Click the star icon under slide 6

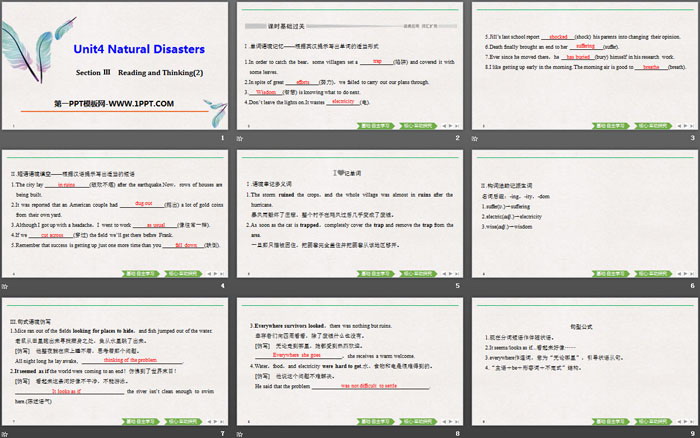[x=472, y=285]
